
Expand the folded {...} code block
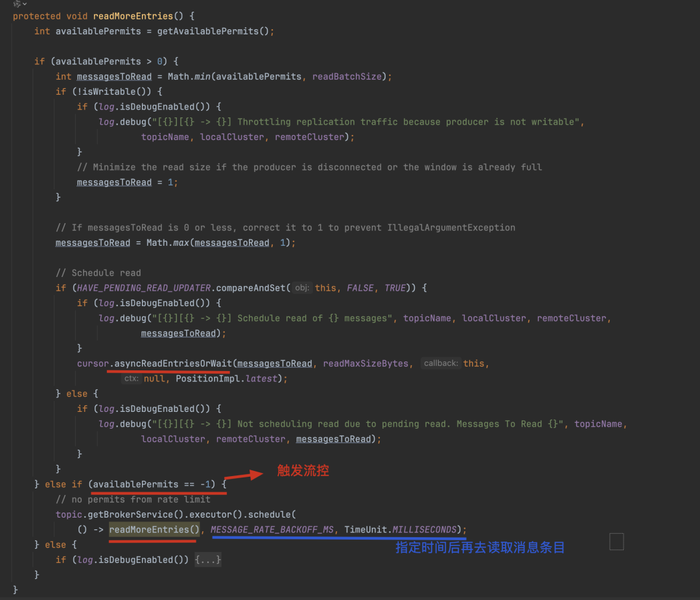click(x=207, y=560)
